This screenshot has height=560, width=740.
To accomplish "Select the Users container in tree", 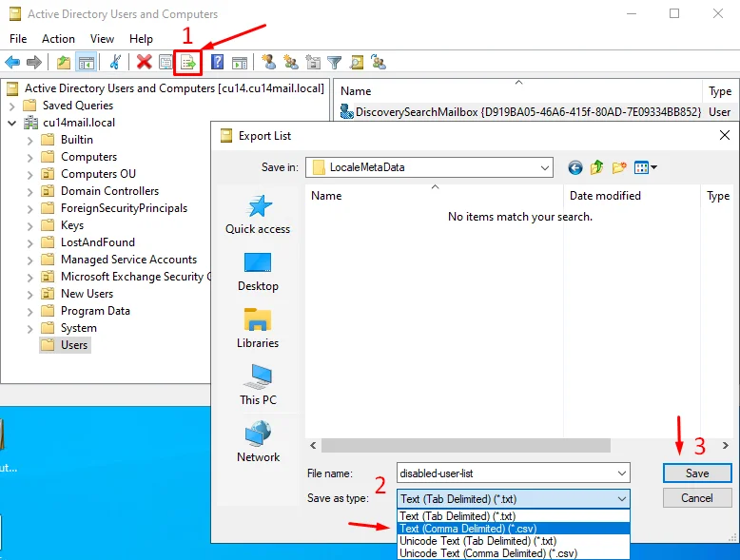I will 65,345.
